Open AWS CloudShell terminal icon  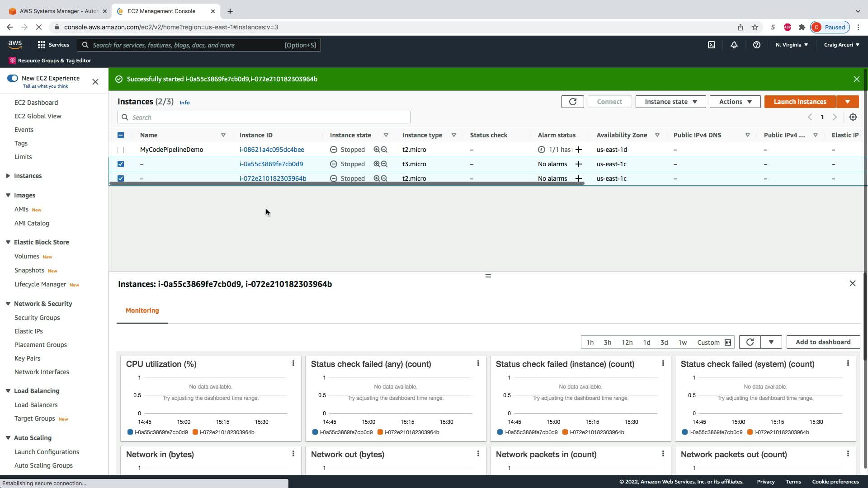click(x=712, y=45)
